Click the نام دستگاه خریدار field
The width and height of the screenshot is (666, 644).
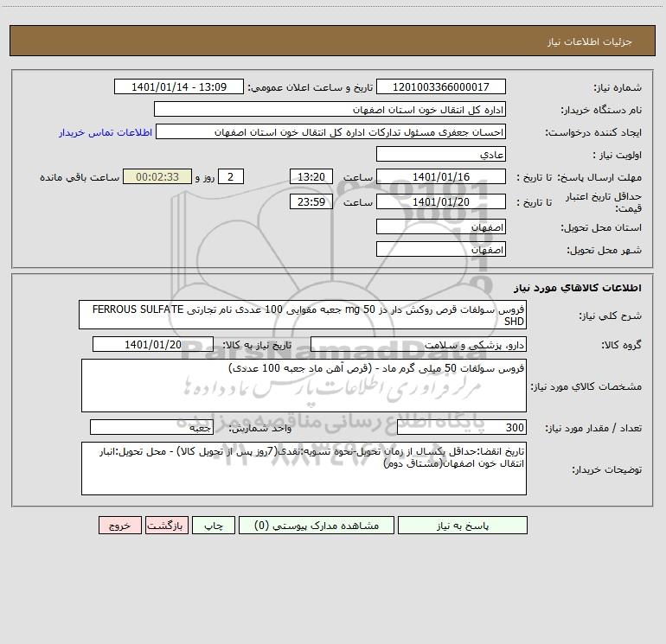[330, 109]
